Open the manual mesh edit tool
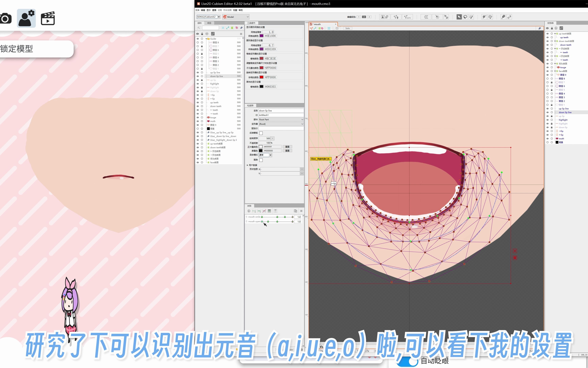This screenshot has height=368, width=588. tap(396, 17)
